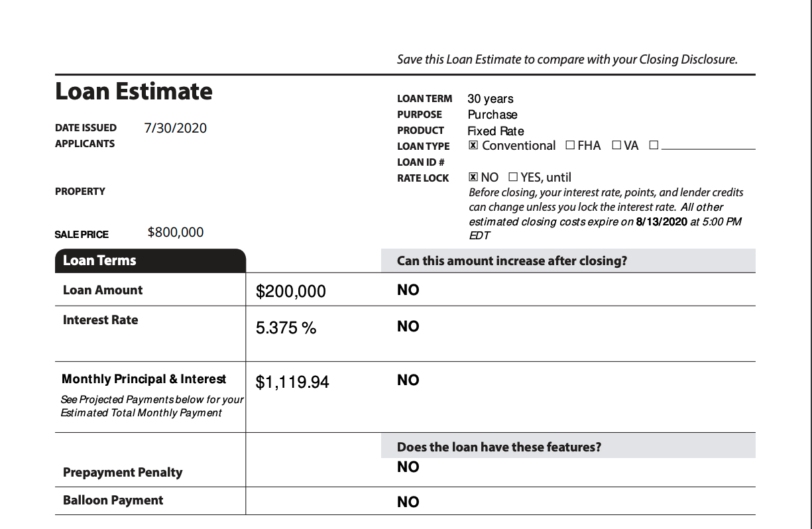This screenshot has width=812, height=529.
Task: Click the blank line after the last loan type box
Action: tap(707, 147)
